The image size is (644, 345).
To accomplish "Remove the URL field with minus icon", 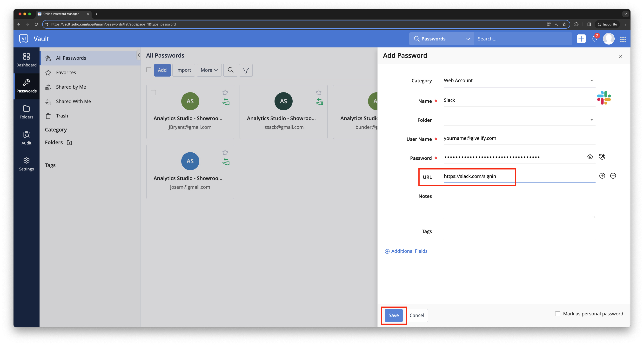I will point(613,176).
